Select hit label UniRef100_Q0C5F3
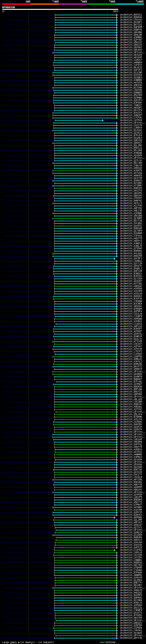146x644 pixels. click(131, 259)
